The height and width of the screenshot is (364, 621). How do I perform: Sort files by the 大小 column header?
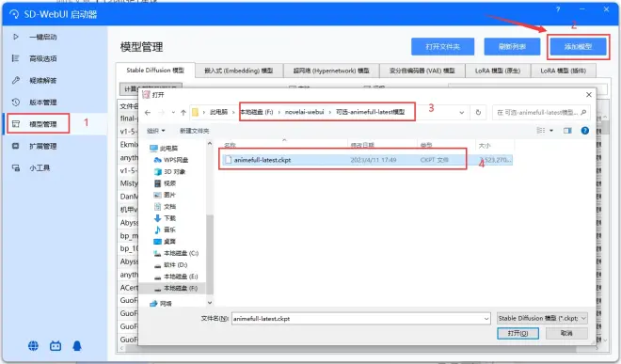pyautogui.click(x=485, y=146)
